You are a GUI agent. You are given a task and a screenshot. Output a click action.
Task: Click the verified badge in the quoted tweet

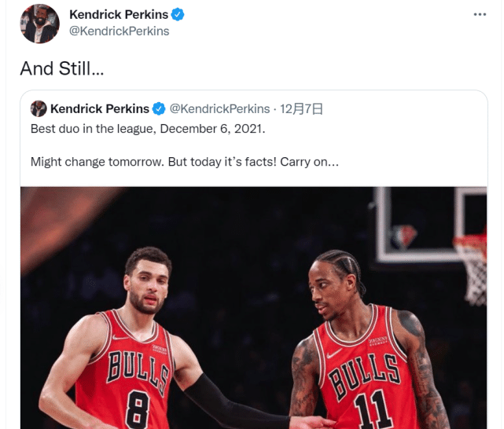click(x=159, y=109)
